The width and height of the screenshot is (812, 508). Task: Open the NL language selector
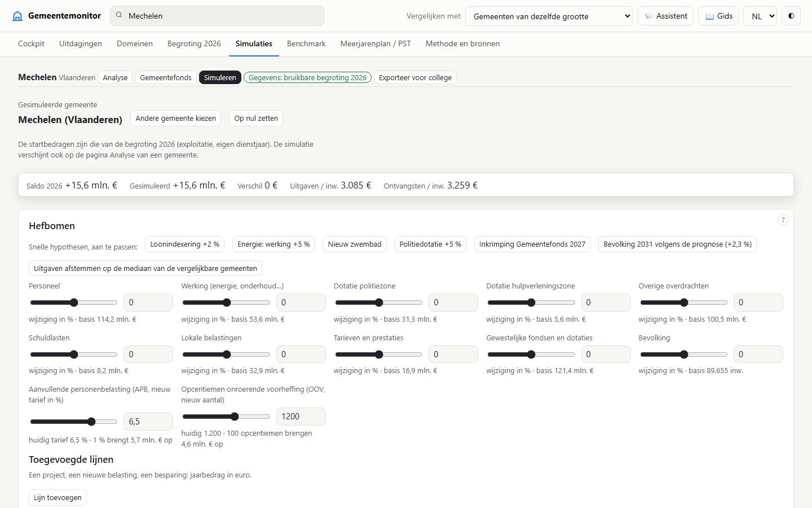point(760,16)
